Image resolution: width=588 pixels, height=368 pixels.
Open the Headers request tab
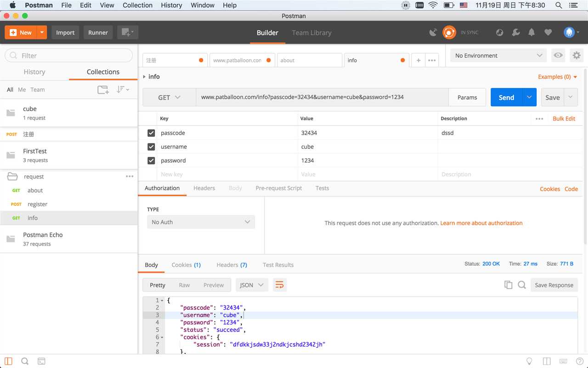204,188
